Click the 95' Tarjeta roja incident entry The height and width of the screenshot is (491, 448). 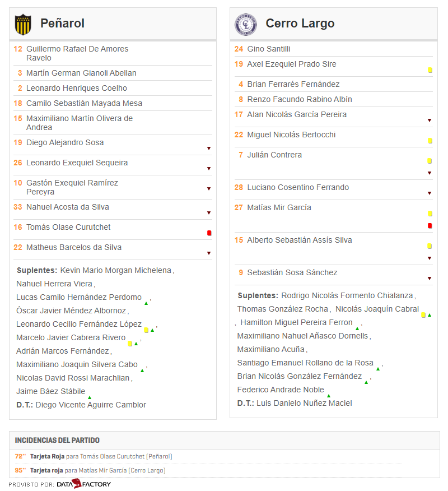(90, 470)
